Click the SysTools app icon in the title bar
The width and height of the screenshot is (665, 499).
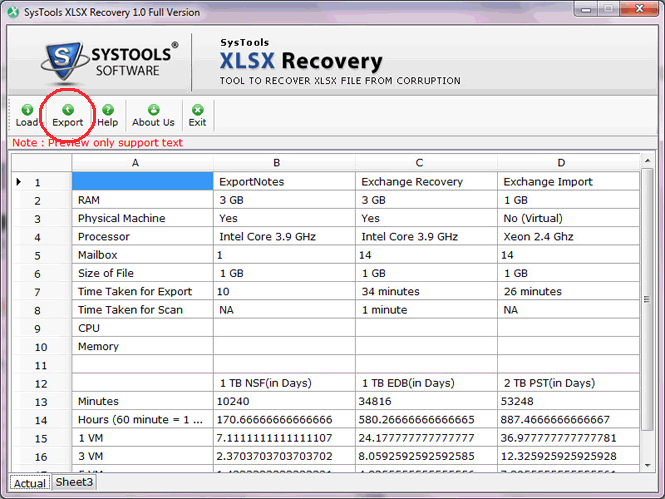click(x=13, y=12)
